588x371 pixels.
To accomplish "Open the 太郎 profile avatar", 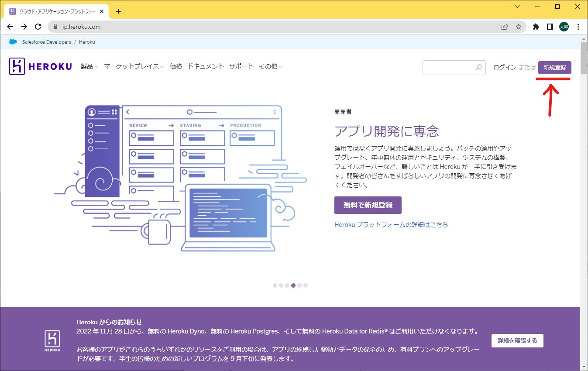I will [564, 27].
